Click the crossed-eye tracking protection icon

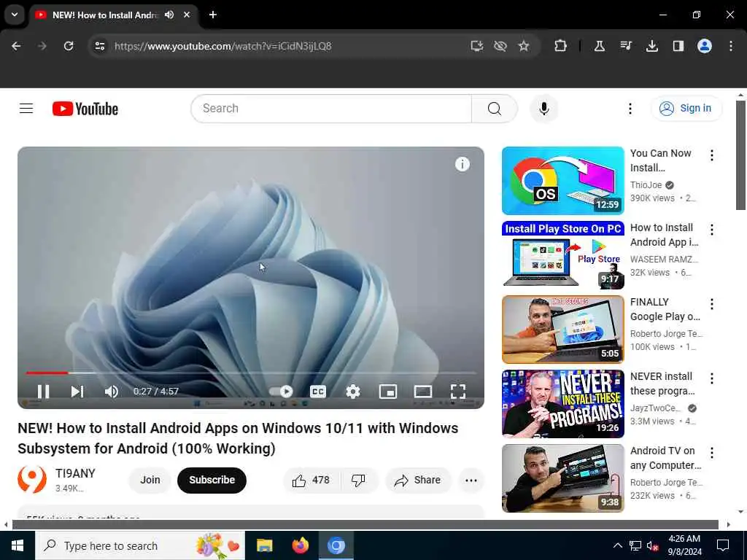point(500,46)
